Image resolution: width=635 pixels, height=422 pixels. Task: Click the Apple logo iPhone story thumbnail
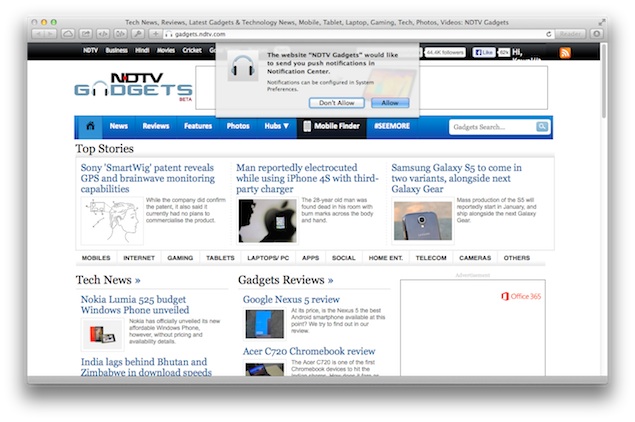(267, 221)
